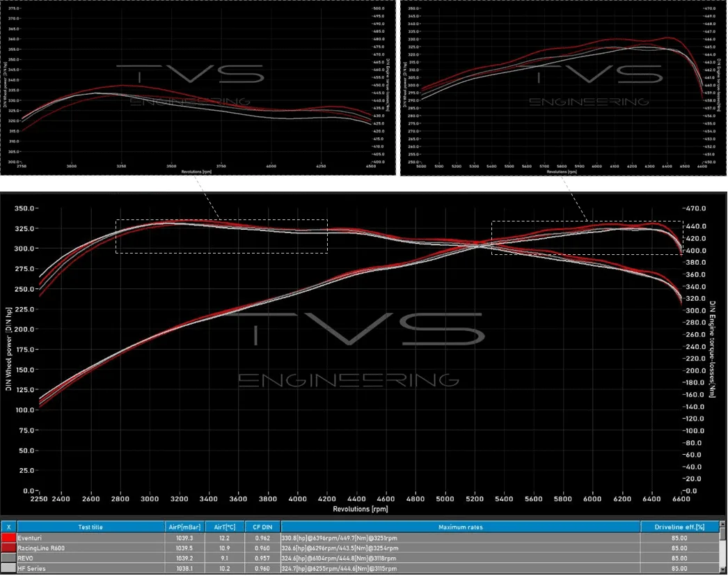This screenshot has width=728, height=576.
Task: Click air pressure value 1039.3
Action: [x=184, y=538]
